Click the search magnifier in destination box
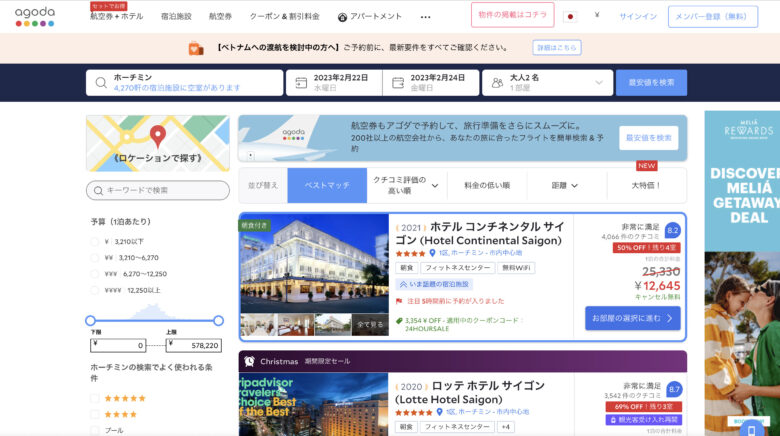 (x=101, y=83)
